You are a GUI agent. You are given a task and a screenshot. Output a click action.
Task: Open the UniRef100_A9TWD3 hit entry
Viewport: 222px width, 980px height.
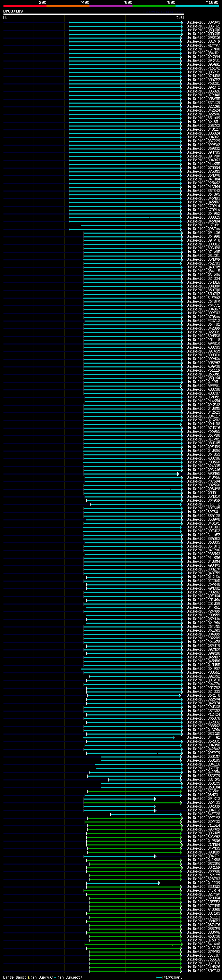point(203,527)
